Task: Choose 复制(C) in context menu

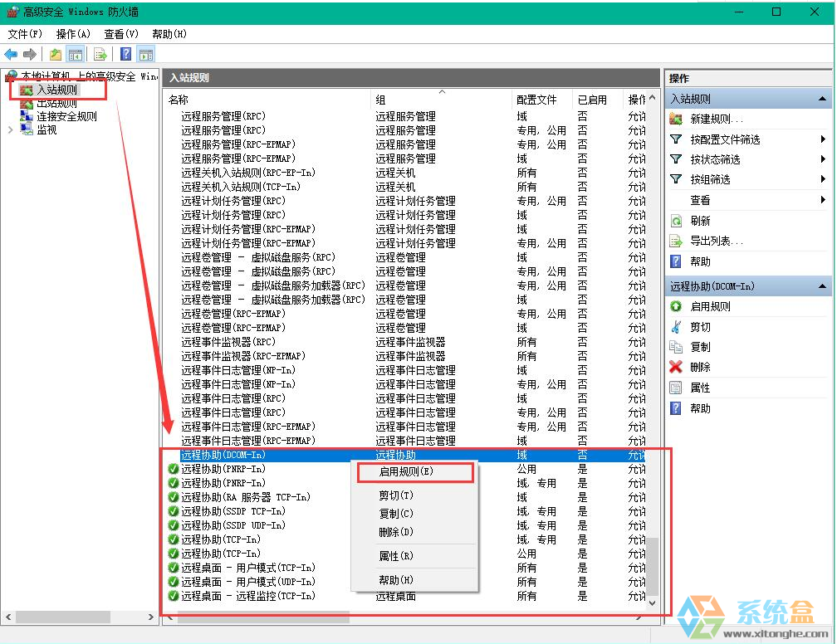Action: 415,514
